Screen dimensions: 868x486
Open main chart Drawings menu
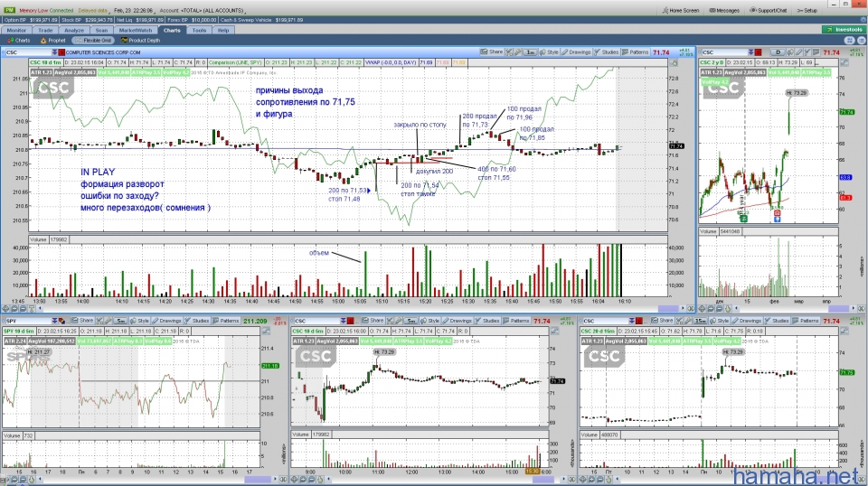(576, 52)
